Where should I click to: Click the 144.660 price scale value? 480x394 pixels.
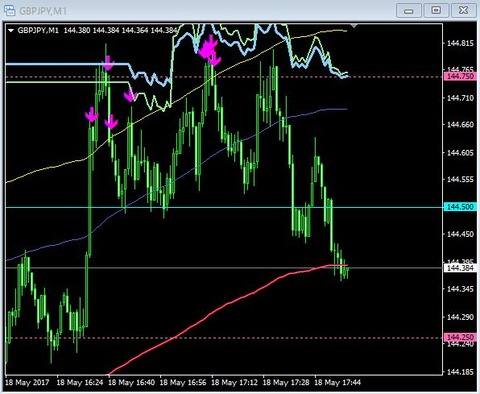coord(460,125)
